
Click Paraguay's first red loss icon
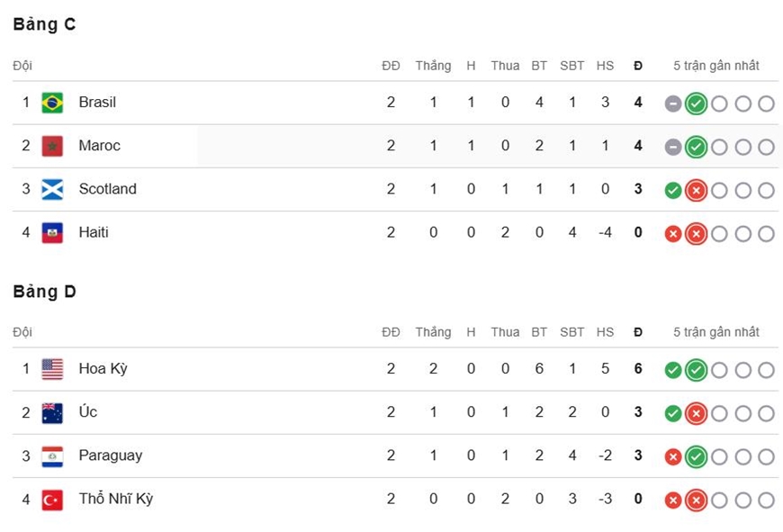click(673, 457)
